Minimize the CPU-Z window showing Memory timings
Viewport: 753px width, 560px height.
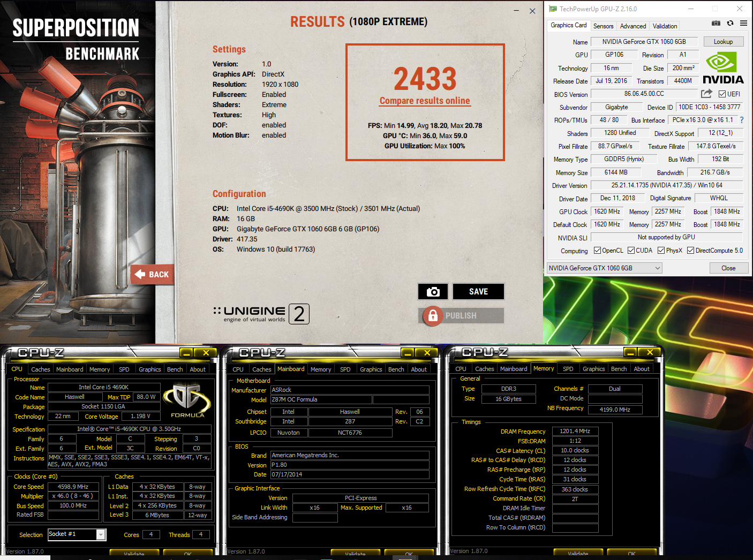click(630, 352)
